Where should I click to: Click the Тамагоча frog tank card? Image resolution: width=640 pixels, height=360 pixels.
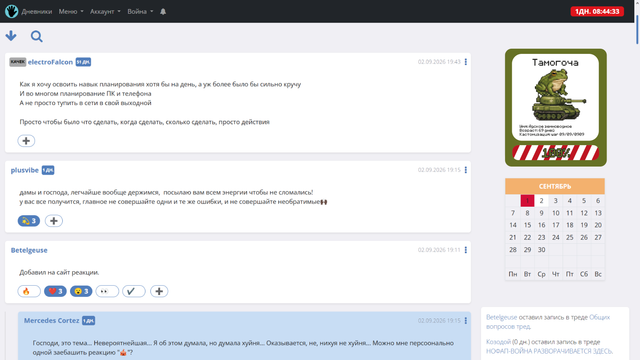click(556, 108)
